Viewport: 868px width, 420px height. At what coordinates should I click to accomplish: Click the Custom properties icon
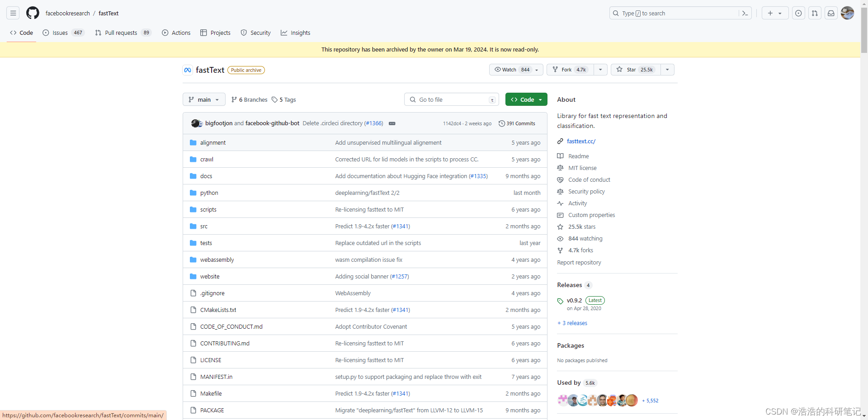coord(560,215)
